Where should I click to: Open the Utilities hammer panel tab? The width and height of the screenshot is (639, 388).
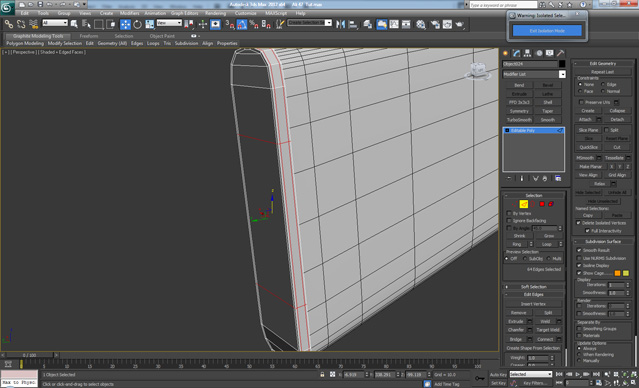coord(561,53)
